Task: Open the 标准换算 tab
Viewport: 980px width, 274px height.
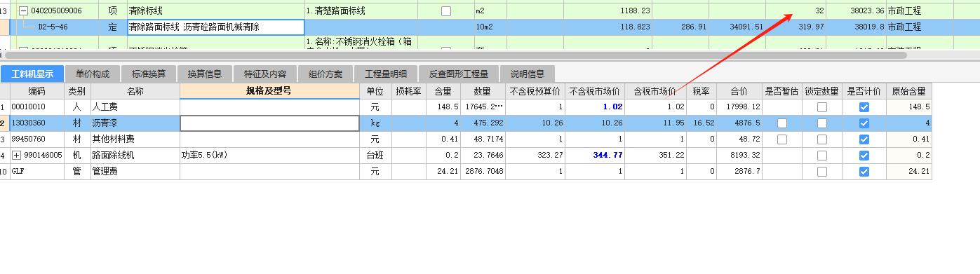Action: (x=149, y=74)
